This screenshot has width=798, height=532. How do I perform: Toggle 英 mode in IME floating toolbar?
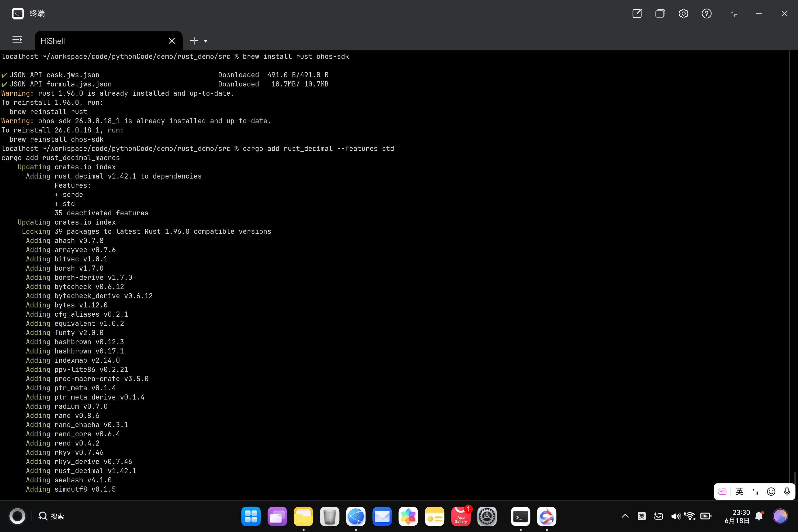point(739,491)
